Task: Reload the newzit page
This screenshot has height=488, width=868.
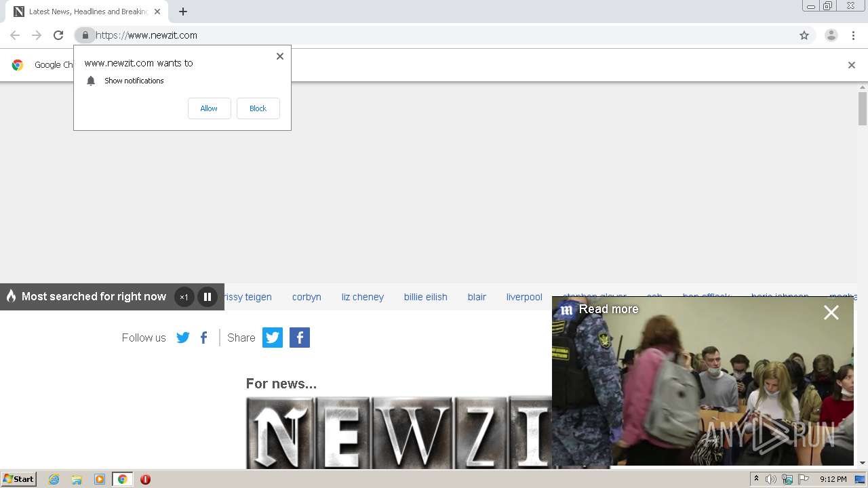Action: [58, 35]
